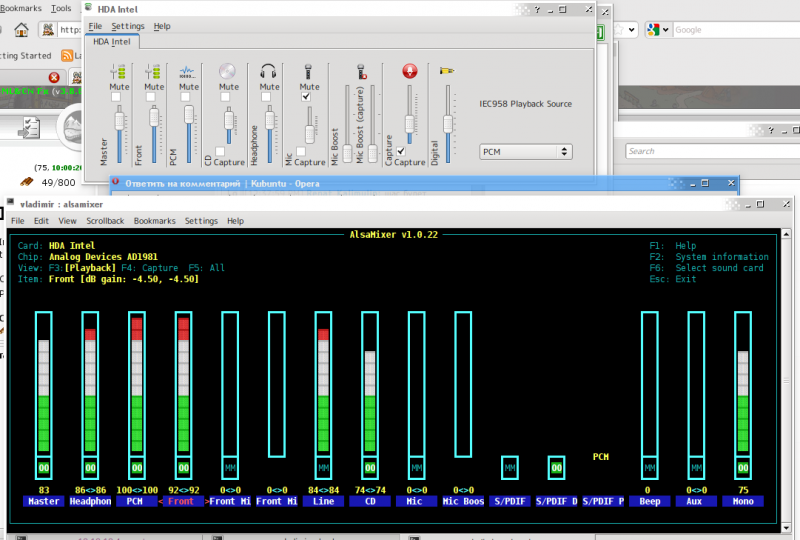
Task: Open terminal Help menu
Action: pyautogui.click(x=235, y=220)
